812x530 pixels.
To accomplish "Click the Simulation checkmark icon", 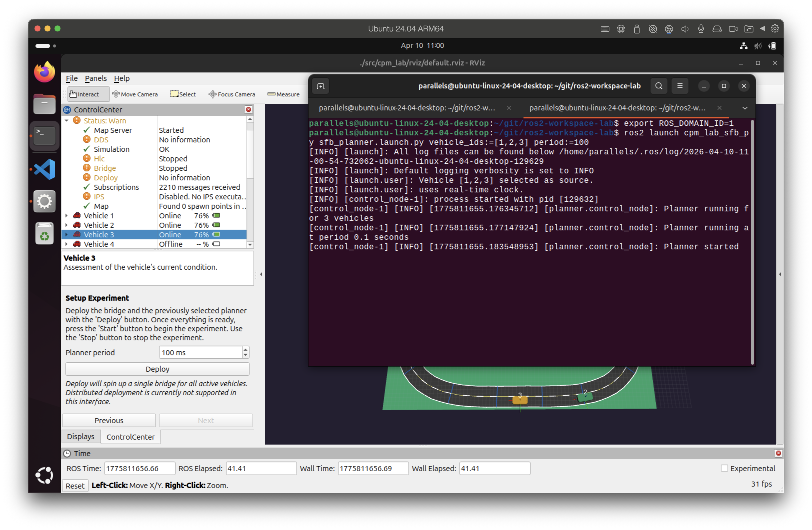I will click(87, 149).
